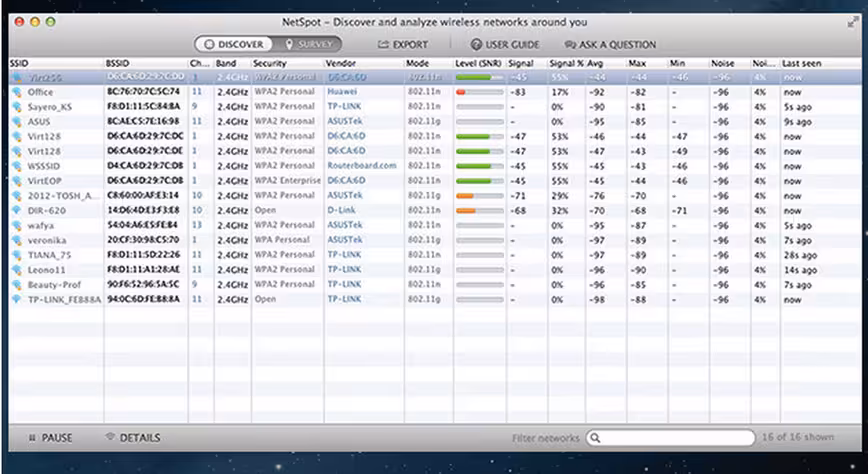Click the '16 of 16 shown' counter

798,437
